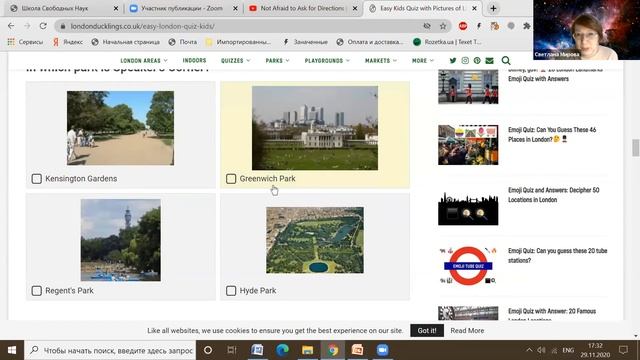Image resolution: width=640 pixels, height=360 pixels.
Task: Switch to Chrome on the taskbar
Action: 333,350
